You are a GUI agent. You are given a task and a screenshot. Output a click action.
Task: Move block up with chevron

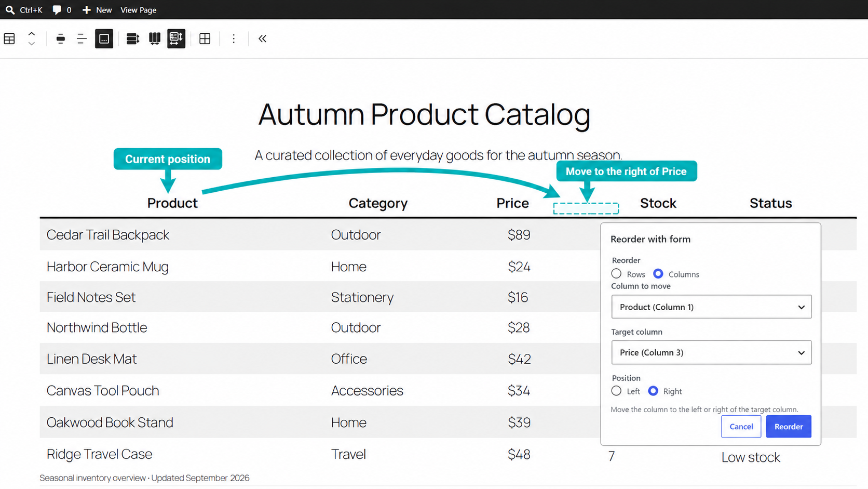(32, 34)
